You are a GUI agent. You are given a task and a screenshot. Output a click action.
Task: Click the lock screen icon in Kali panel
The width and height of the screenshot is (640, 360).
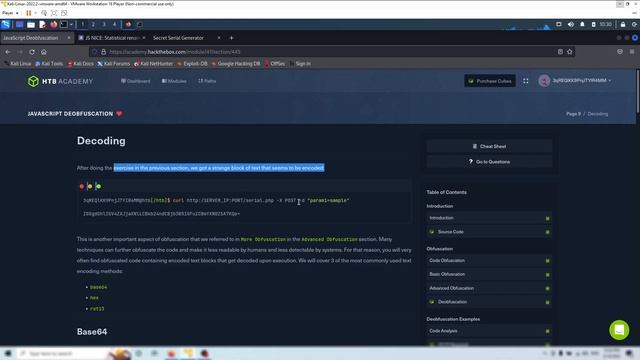click(x=623, y=24)
